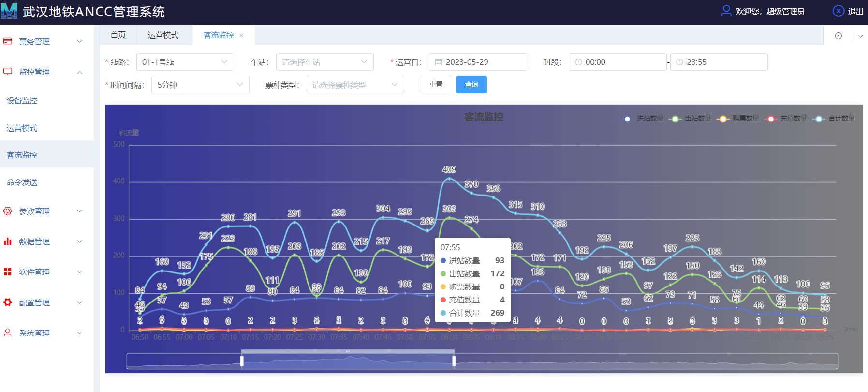Open the 时间间隔 dropdown set to 5分钟
Image resolution: width=868 pixels, height=392 pixels.
200,85
